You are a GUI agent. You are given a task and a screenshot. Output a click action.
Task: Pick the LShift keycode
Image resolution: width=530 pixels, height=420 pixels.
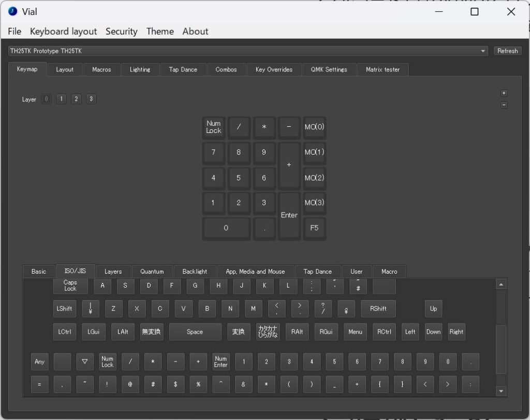pos(64,309)
